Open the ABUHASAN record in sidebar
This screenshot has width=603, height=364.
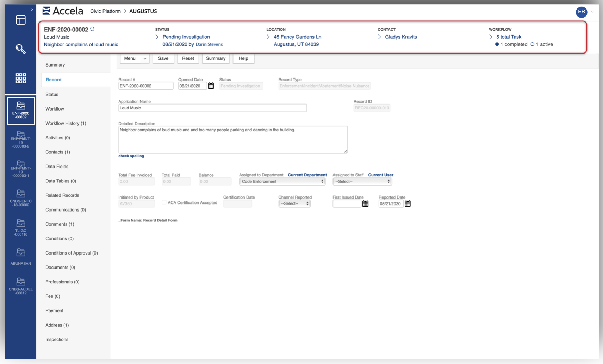pyautogui.click(x=20, y=256)
